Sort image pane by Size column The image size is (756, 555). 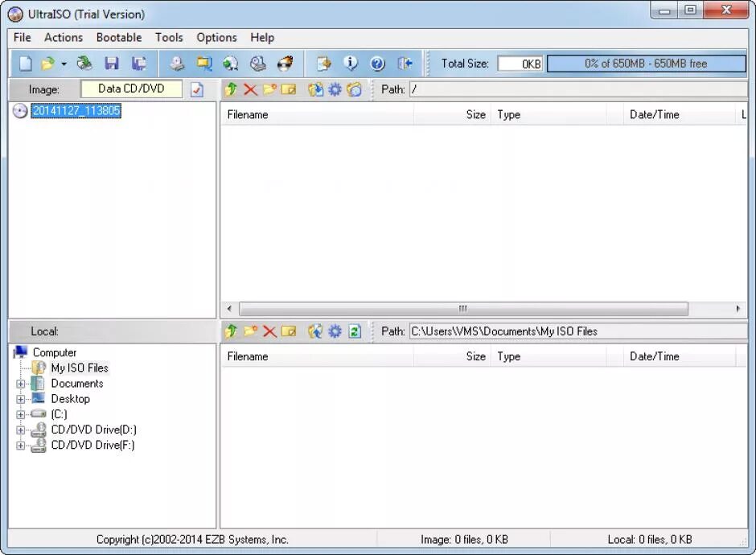pyautogui.click(x=452, y=115)
